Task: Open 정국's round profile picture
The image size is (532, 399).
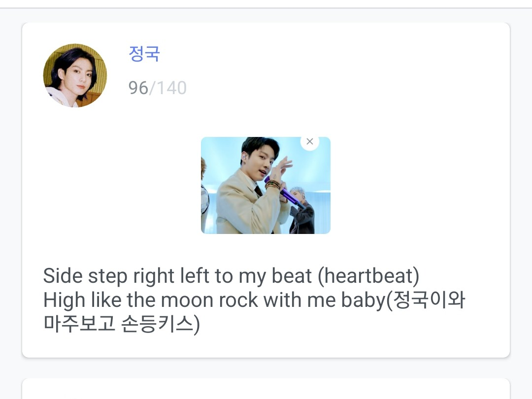Action: 75,75
